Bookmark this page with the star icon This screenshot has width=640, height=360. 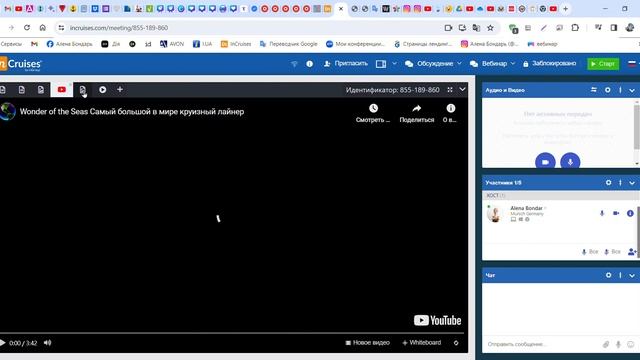pos(490,28)
